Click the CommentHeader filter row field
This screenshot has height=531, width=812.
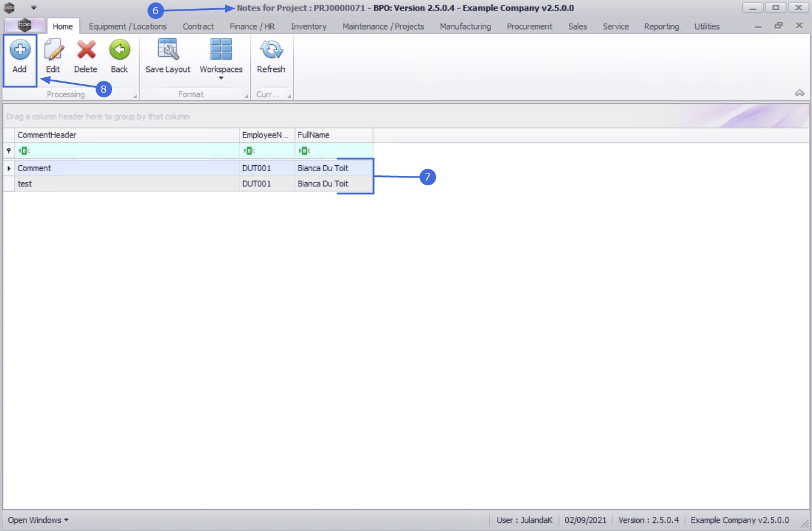click(x=127, y=151)
